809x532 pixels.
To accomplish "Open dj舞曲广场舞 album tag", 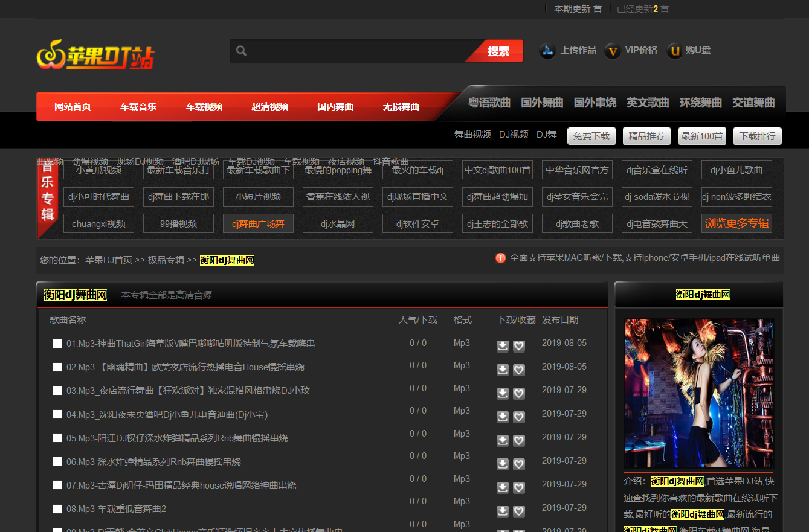I will pos(258,223).
